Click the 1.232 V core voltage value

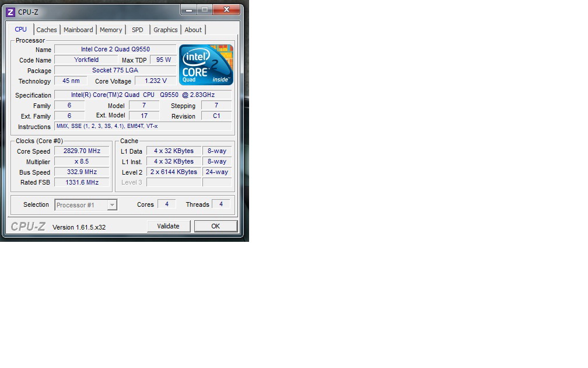pos(156,81)
